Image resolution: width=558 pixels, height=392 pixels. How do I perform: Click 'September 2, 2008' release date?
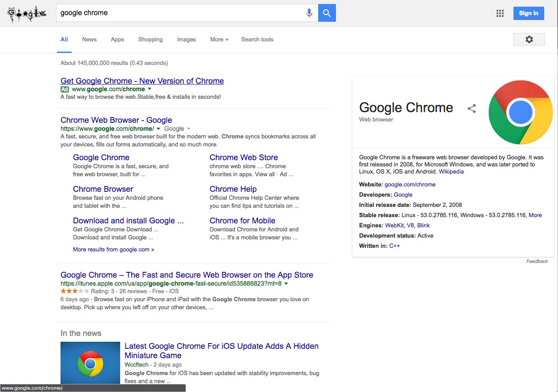437,205
